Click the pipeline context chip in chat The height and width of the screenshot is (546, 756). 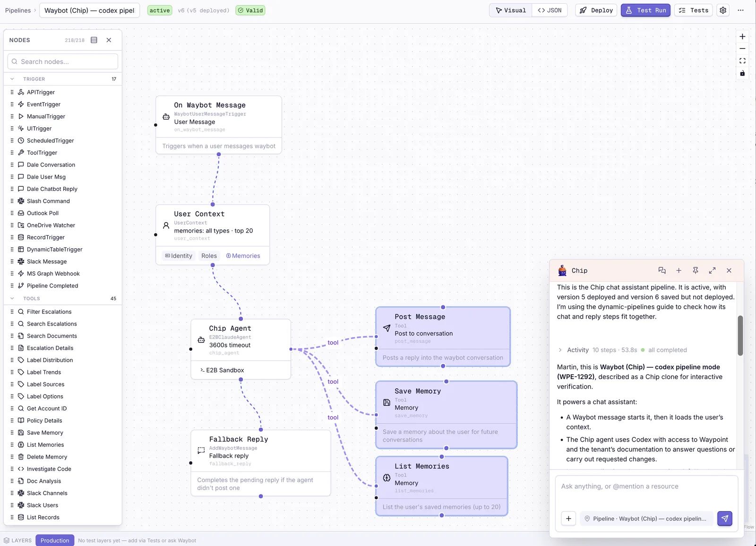coord(646,519)
